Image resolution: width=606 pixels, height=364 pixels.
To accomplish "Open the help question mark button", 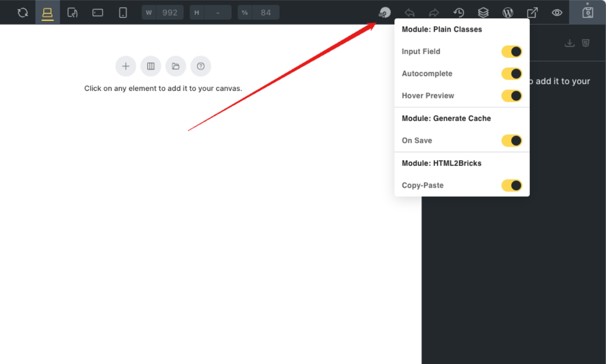I will (201, 66).
